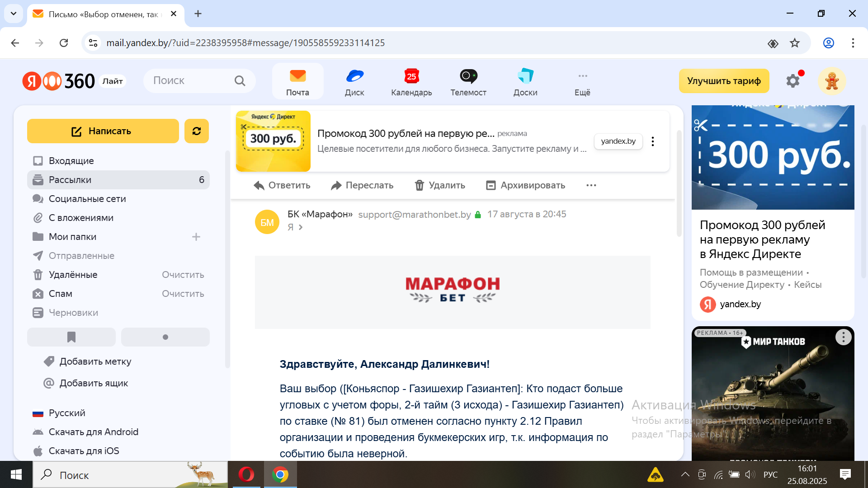Filter unread messages with the dot button
Viewport: 868px width, 488px height.
pyautogui.click(x=165, y=337)
